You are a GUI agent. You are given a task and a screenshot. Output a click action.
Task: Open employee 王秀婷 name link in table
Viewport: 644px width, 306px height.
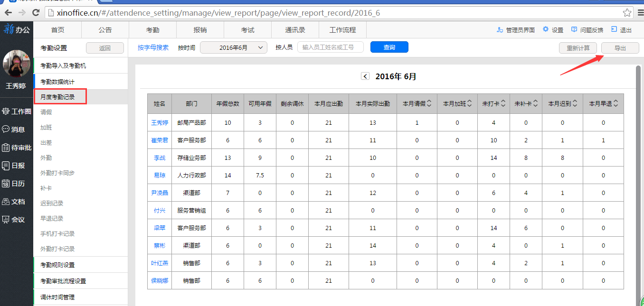point(160,123)
